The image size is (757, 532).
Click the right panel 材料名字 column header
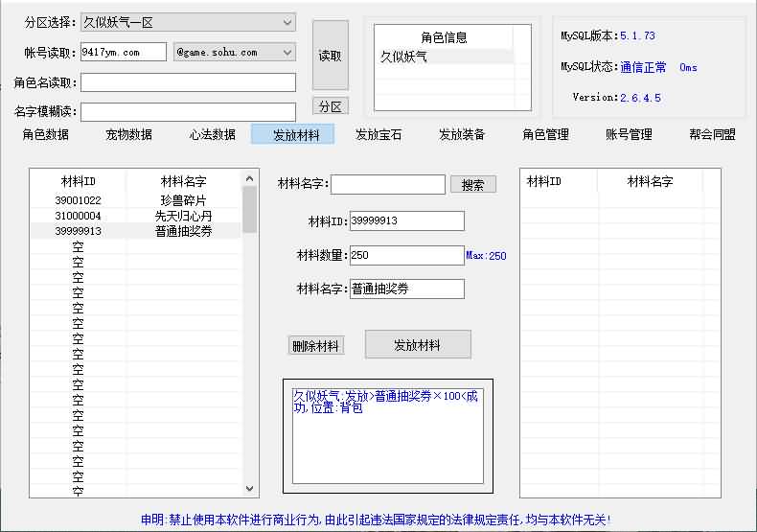tap(651, 181)
